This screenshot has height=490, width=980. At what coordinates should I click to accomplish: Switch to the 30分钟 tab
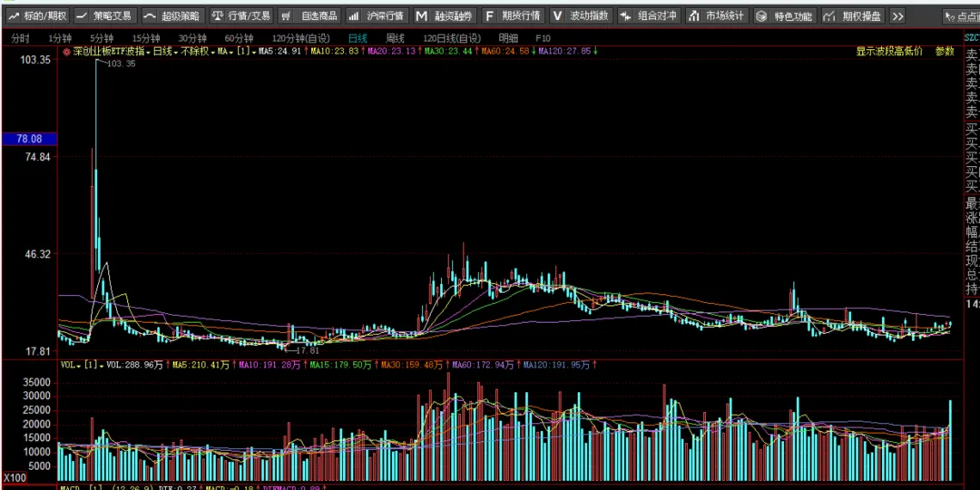point(191,38)
